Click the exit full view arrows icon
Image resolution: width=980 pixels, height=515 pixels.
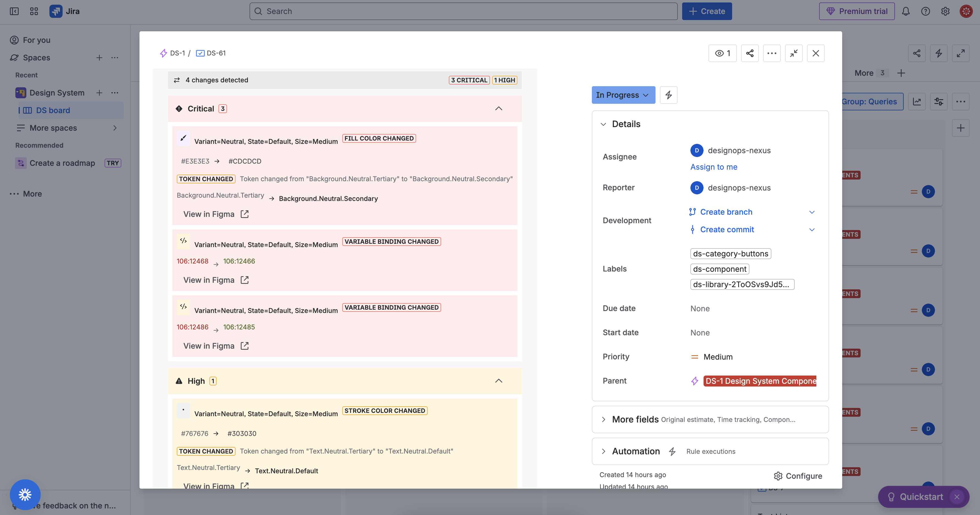click(794, 53)
